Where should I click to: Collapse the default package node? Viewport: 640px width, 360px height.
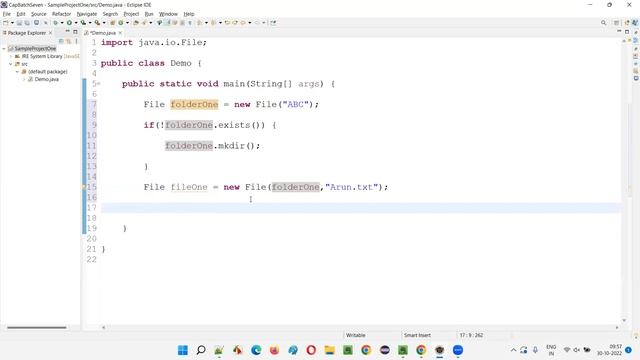click(18, 72)
